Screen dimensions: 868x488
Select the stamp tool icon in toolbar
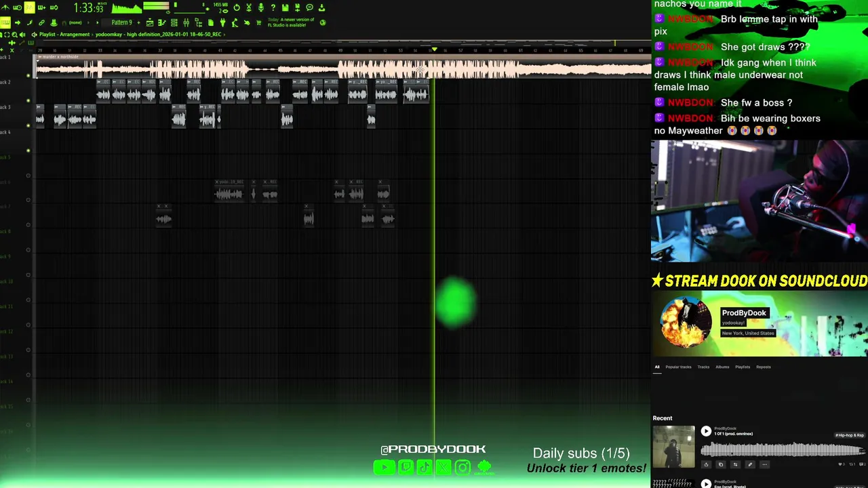54,22
